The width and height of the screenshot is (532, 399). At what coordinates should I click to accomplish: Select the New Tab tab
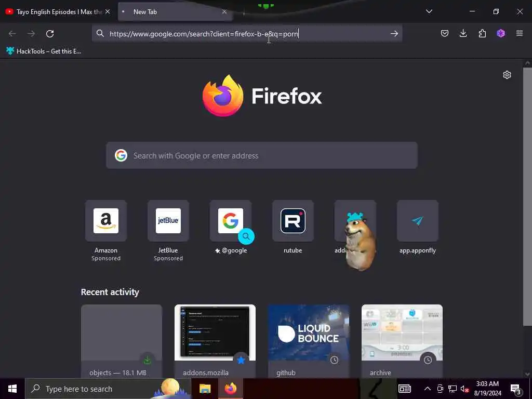point(175,12)
